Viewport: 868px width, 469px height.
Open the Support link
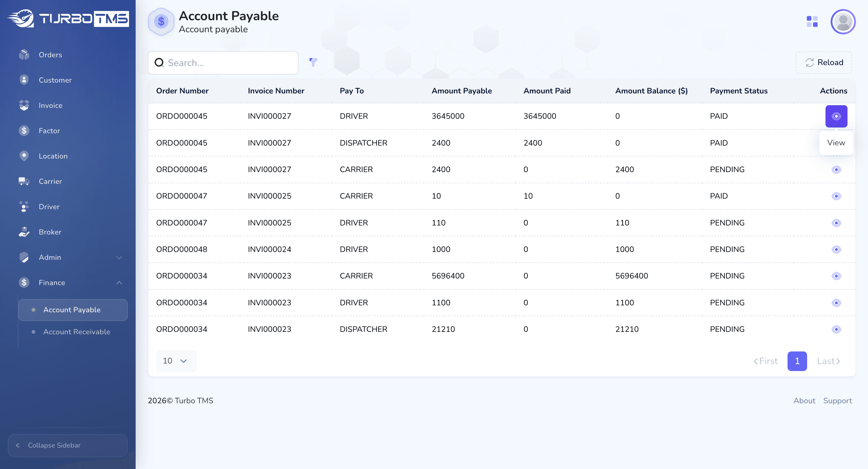[837, 401]
